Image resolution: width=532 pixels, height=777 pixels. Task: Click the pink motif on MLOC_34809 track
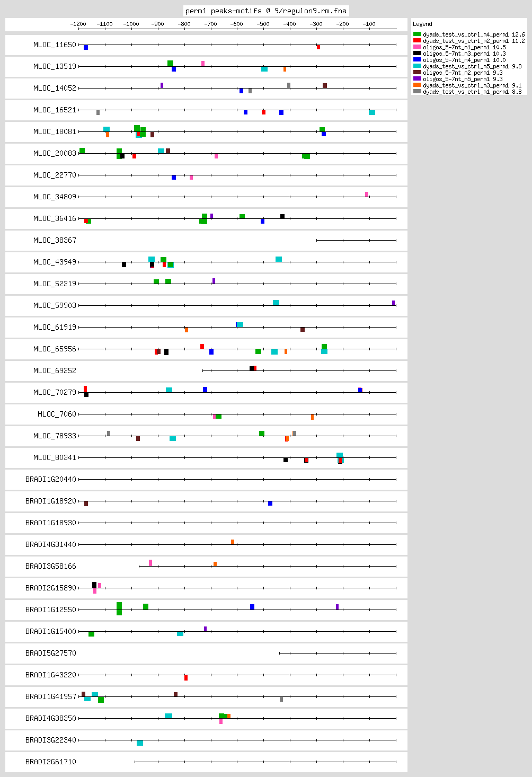pos(367,195)
